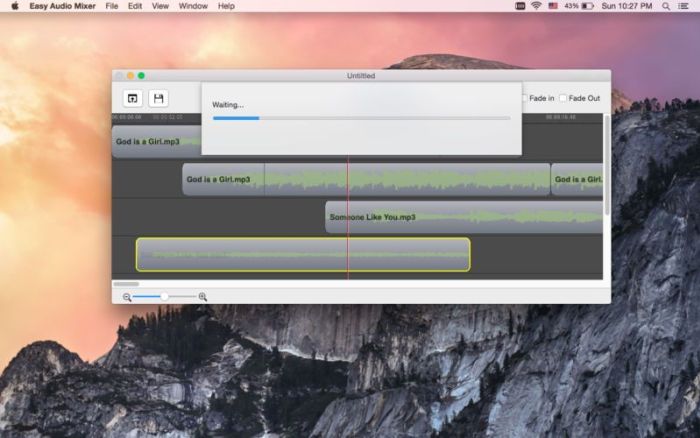Click the save floppy disk toolbar icon
This screenshot has width=700, height=438.
(158, 98)
